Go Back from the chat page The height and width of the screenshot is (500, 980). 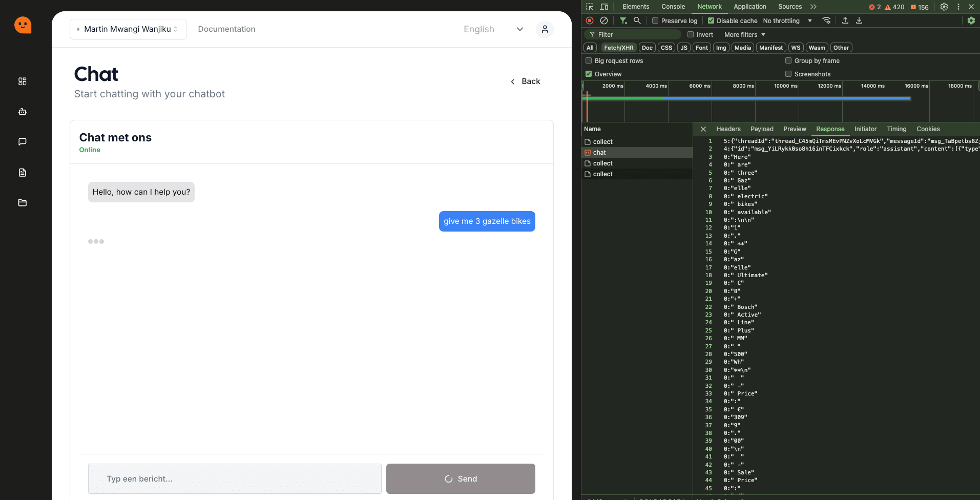pyautogui.click(x=526, y=81)
